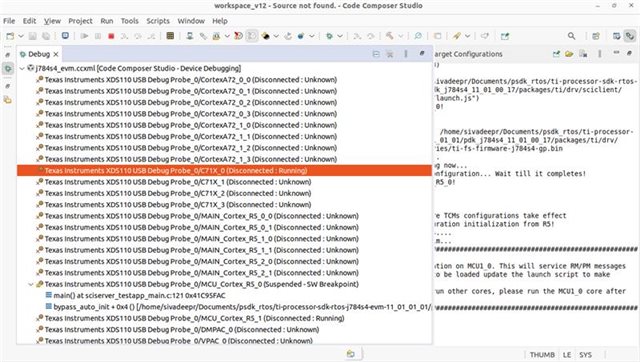Screen dimensions: 640x362
Task: Click the delete configuration icon in Target Configurations
Action: 583,54
